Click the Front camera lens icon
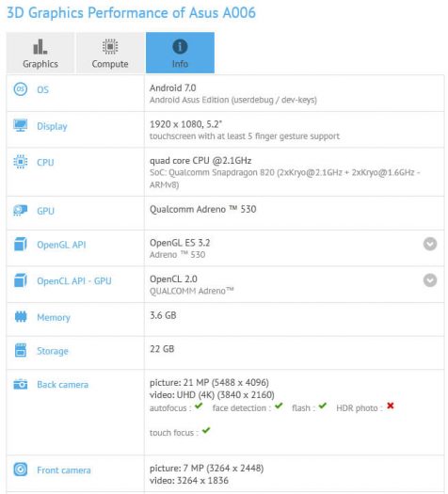This screenshot has height=494, width=448. pyautogui.click(x=21, y=470)
